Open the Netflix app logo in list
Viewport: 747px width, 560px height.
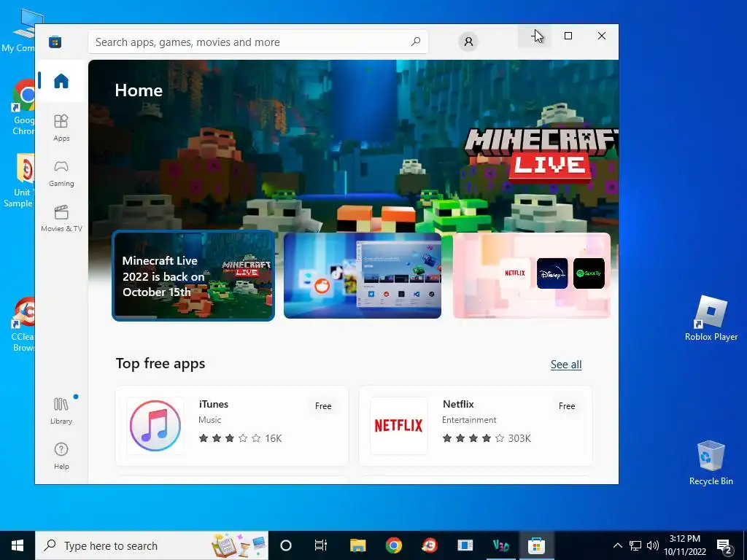[399, 426]
